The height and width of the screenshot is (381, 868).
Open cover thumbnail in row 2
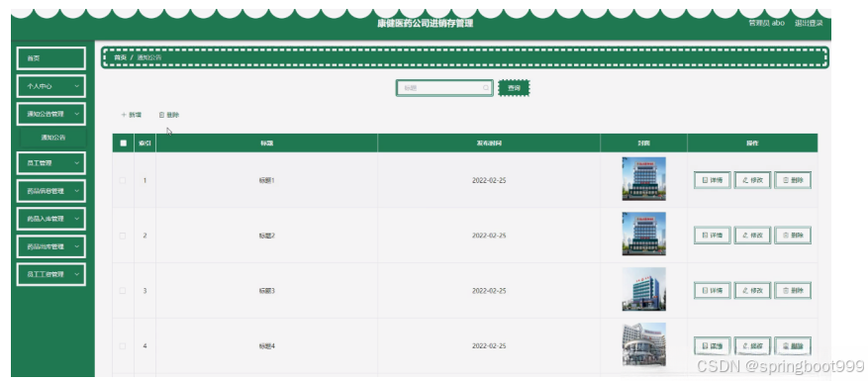click(x=643, y=234)
